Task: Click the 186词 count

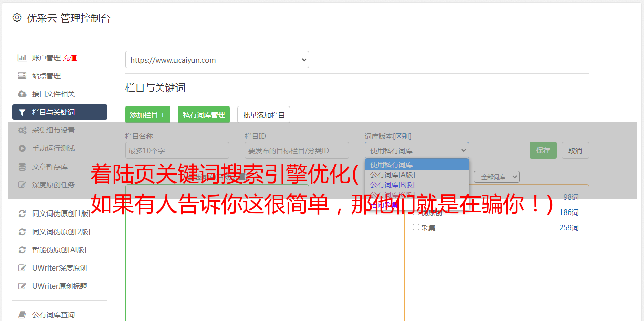Action: (x=569, y=212)
